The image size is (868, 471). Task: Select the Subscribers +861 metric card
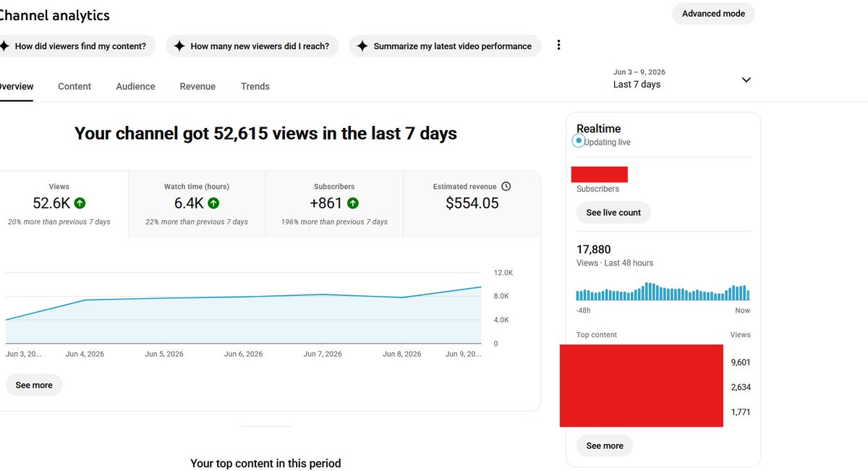(x=334, y=204)
